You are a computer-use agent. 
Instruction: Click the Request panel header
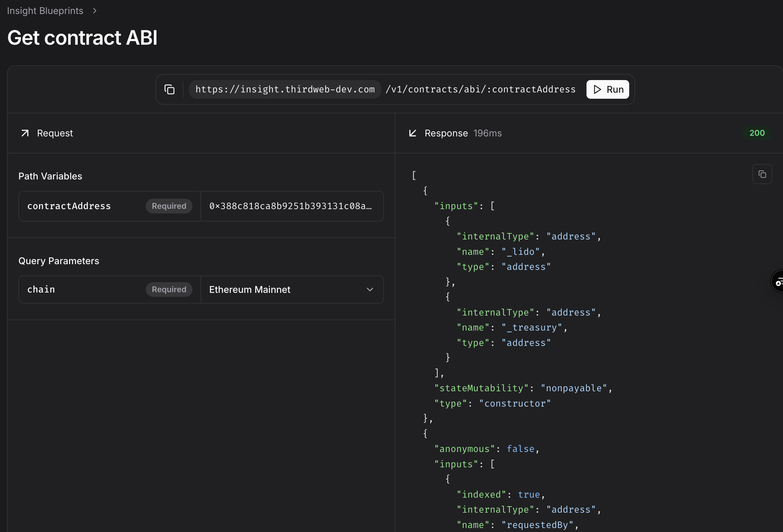[x=55, y=133]
